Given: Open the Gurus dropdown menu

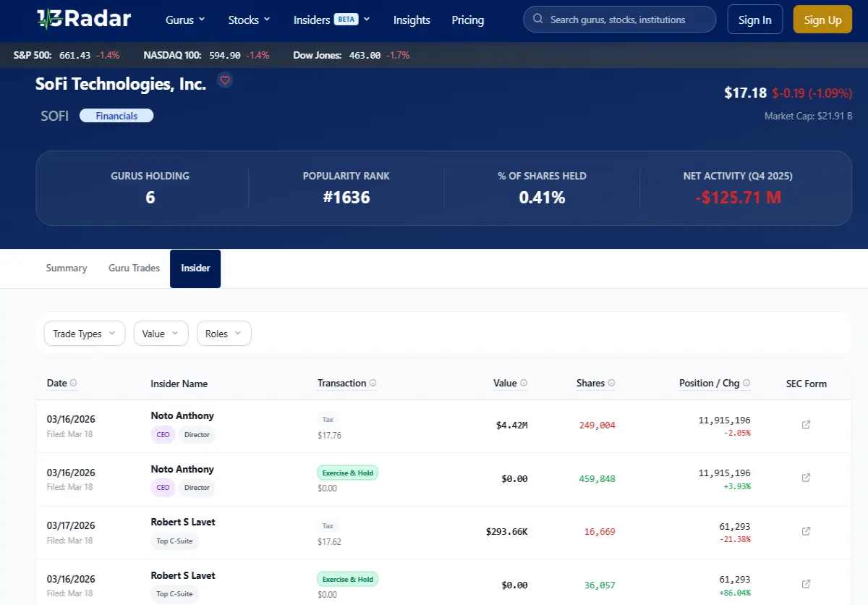Looking at the screenshot, I should click(x=185, y=20).
